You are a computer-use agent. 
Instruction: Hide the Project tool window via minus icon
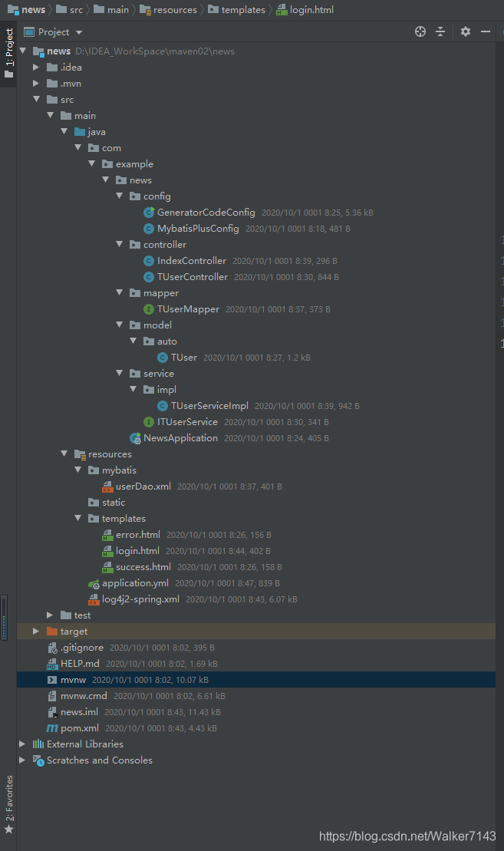486,31
